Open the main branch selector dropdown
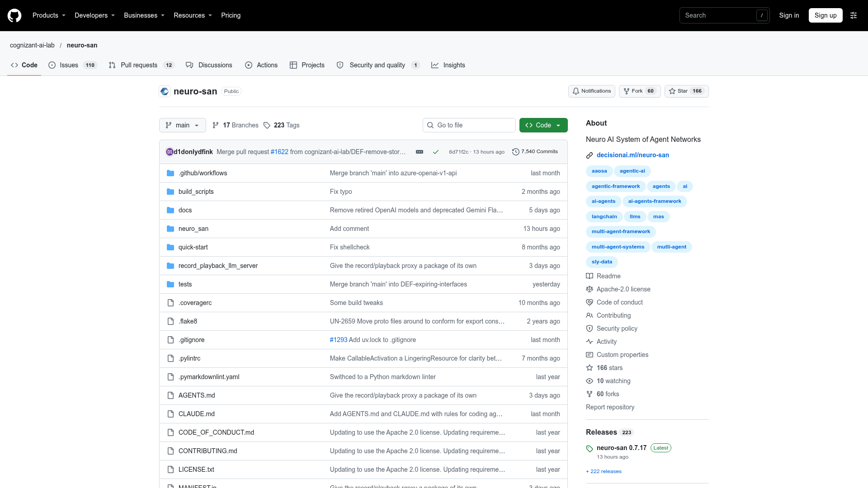This screenshot has height=488, width=868. [183, 125]
